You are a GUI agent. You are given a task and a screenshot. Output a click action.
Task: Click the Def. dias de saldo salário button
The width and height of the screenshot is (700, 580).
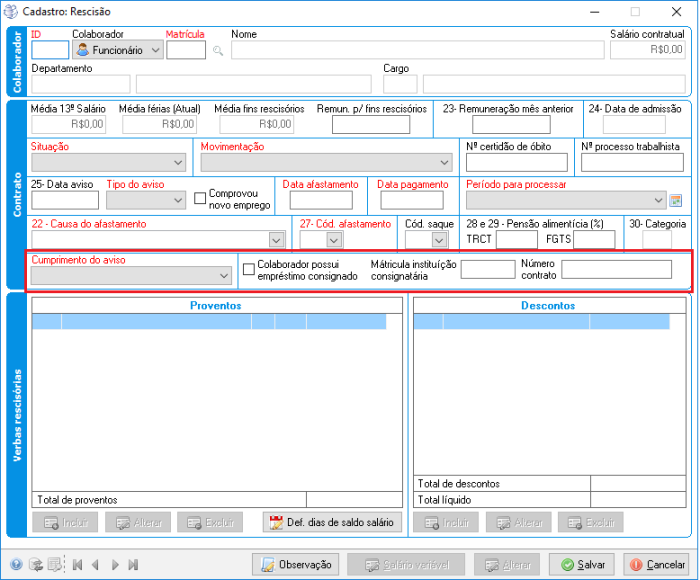click(x=332, y=522)
